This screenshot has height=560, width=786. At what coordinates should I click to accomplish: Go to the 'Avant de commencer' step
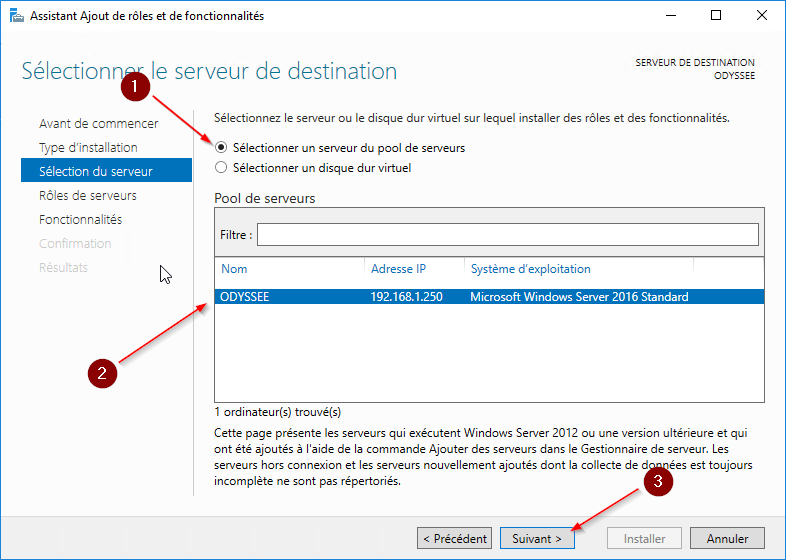click(x=98, y=124)
